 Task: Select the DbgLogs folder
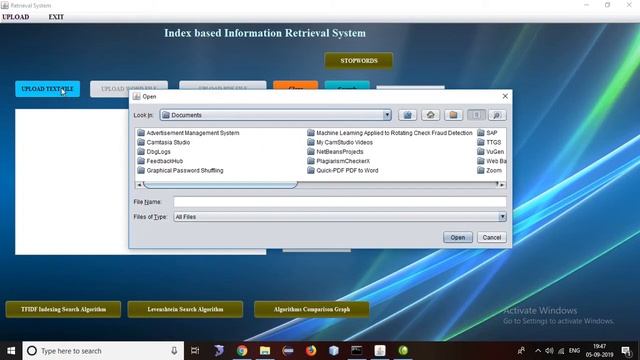point(154,151)
